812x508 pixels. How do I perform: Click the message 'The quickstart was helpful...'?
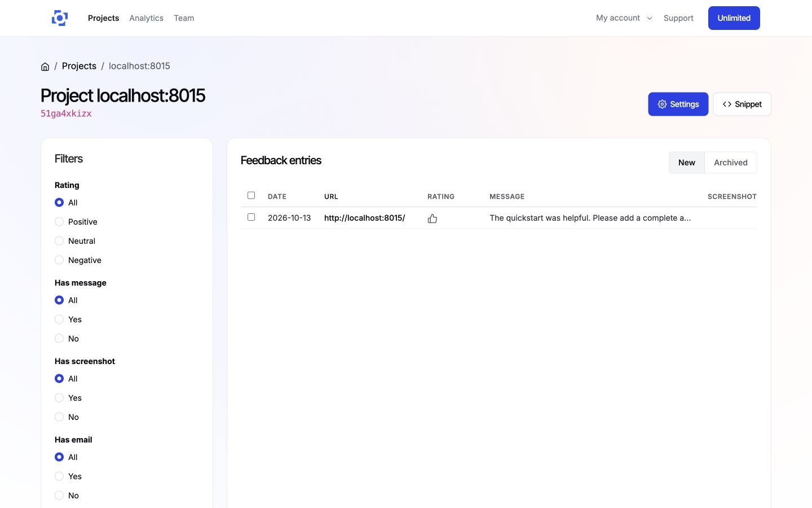tap(590, 218)
